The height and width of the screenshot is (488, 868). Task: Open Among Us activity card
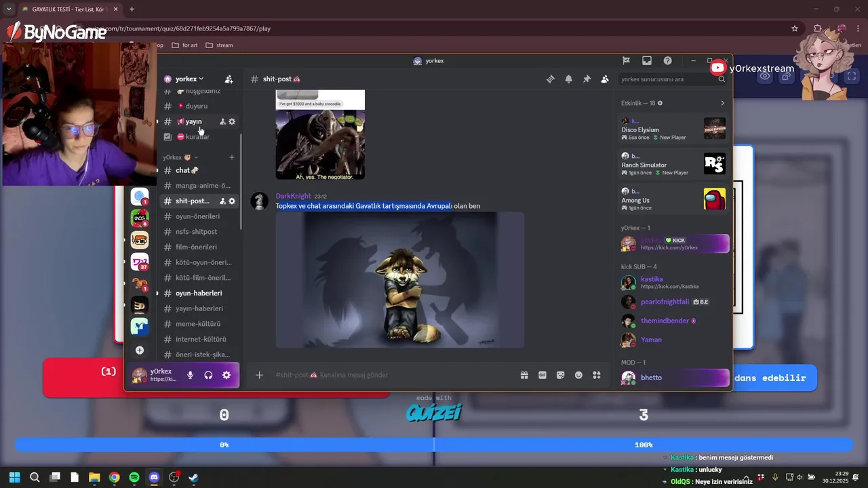tap(673, 199)
